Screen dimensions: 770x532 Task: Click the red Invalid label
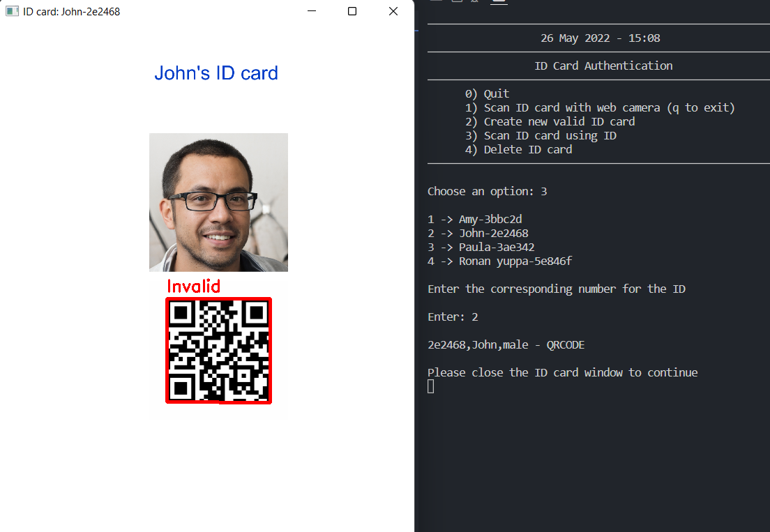[x=193, y=286]
